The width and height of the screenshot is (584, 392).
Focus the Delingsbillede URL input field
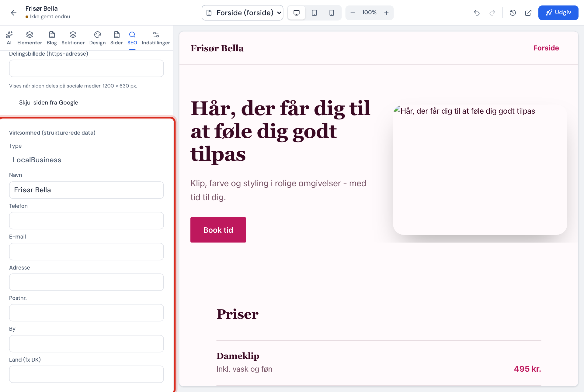pos(86,68)
